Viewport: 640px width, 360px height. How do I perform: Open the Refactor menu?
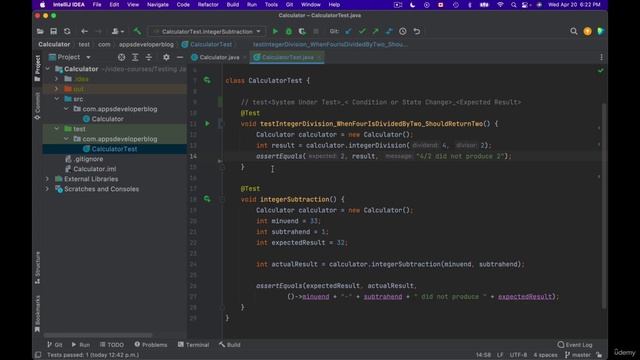tap(208, 5)
